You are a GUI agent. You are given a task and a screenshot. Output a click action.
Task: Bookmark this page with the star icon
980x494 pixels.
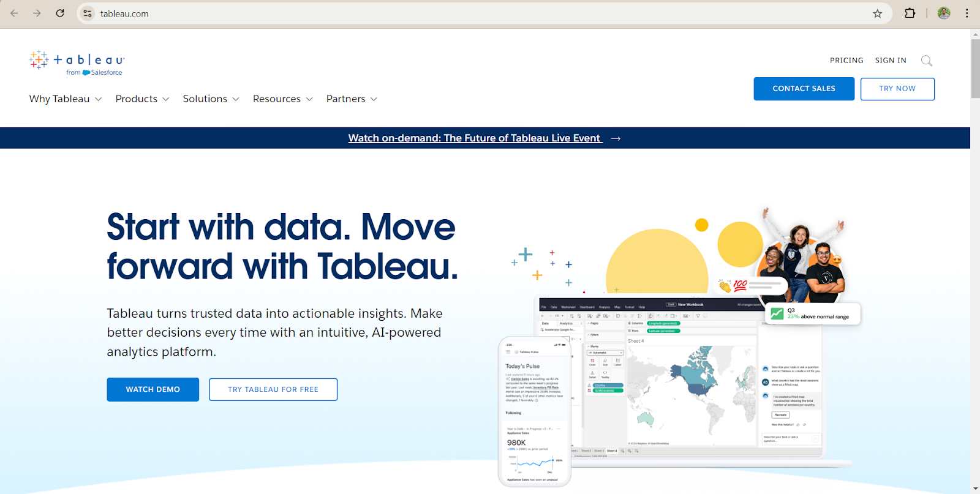[877, 13]
